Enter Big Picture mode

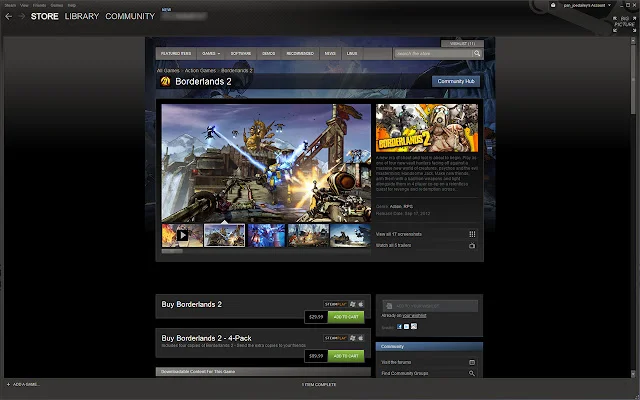[x=624, y=24]
